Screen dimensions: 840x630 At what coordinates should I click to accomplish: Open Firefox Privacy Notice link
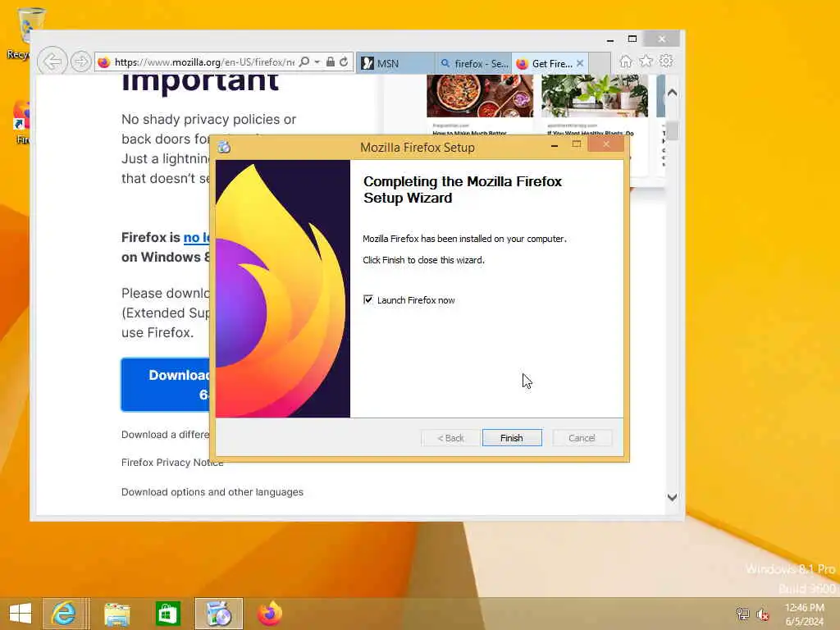pyautogui.click(x=172, y=463)
